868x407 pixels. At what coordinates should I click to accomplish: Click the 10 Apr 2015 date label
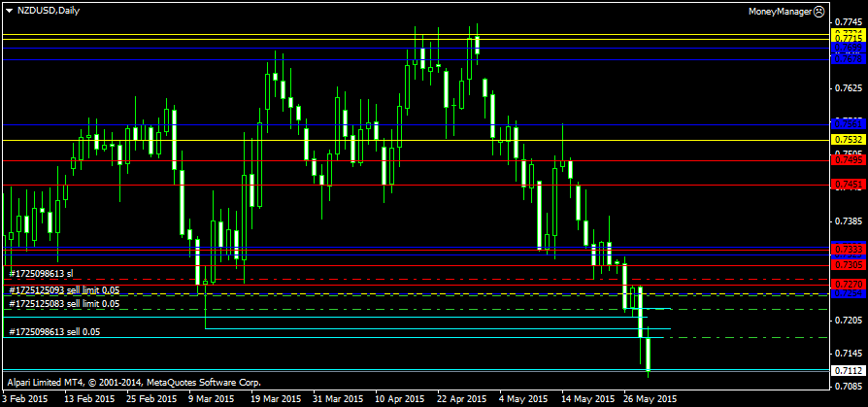400,398
